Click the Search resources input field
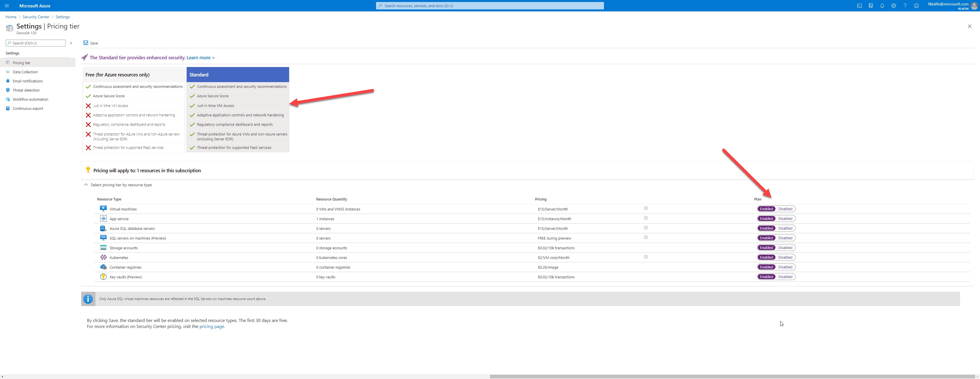980x379 pixels. pos(490,6)
